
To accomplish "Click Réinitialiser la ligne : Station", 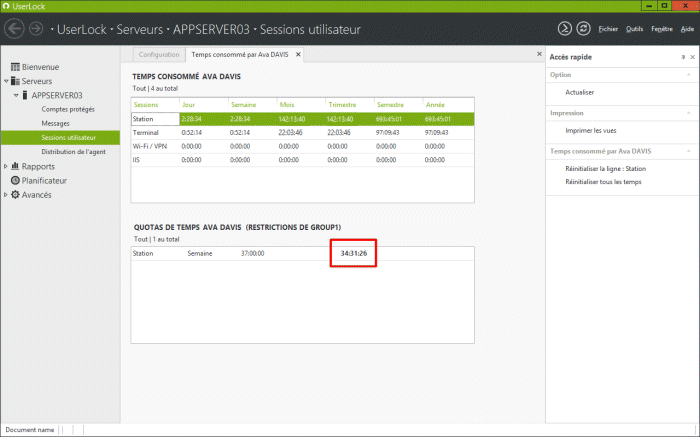I will pos(605,169).
